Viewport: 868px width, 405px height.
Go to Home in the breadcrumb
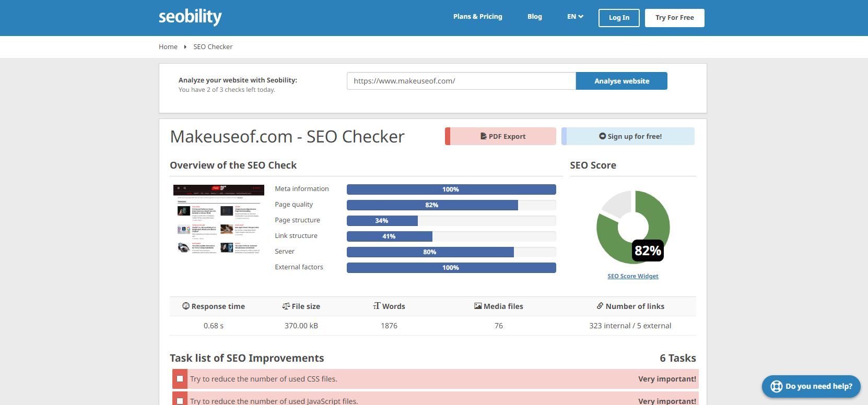click(168, 47)
